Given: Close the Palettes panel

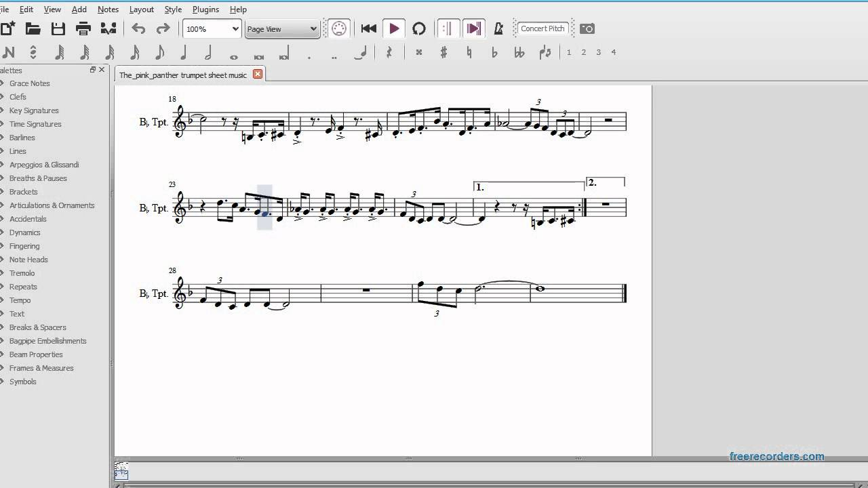Looking at the screenshot, I should (102, 70).
